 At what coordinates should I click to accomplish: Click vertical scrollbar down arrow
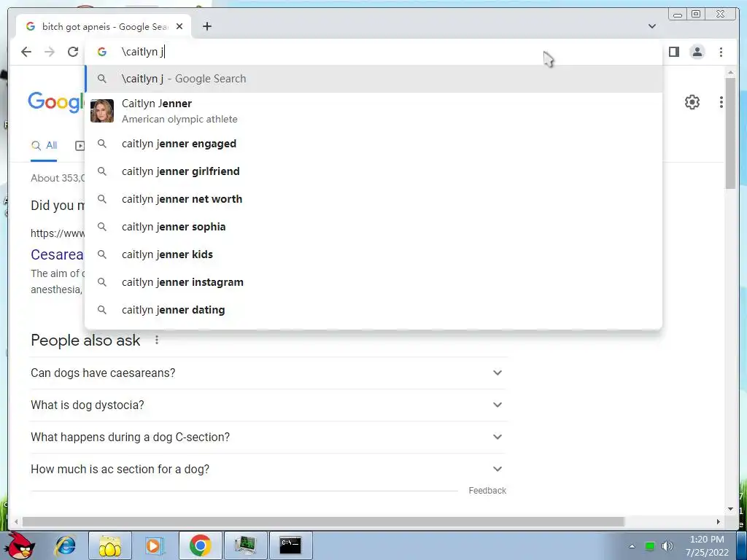pyautogui.click(x=730, y=509)
